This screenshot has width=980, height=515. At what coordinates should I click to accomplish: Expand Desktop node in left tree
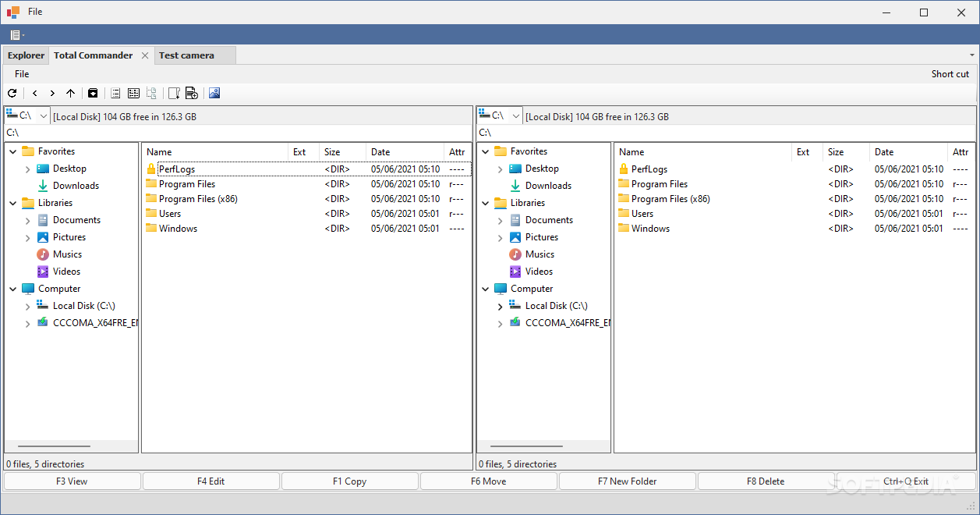point(28,169)
